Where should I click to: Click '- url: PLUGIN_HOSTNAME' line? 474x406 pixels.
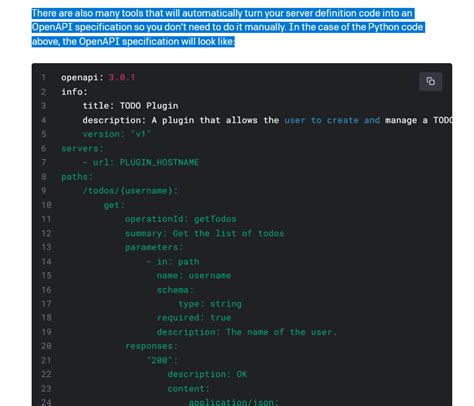point(141,162)
